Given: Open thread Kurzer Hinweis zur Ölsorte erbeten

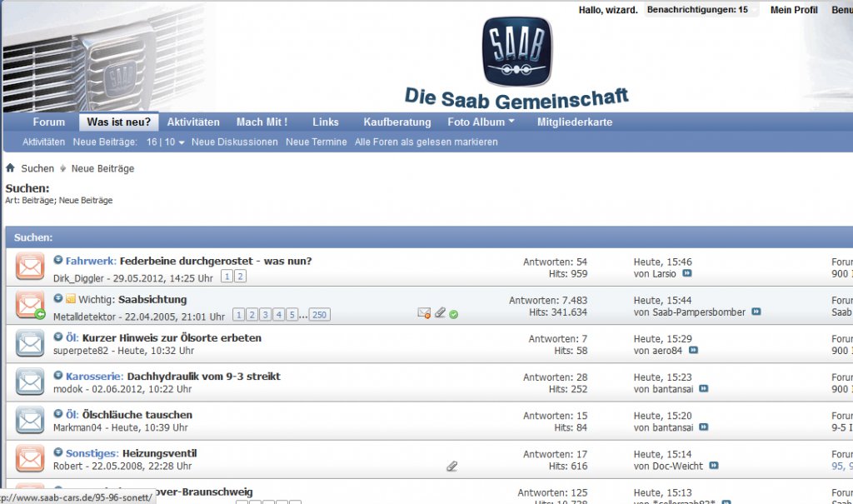Looking at the screenshot, I should 172,337.
